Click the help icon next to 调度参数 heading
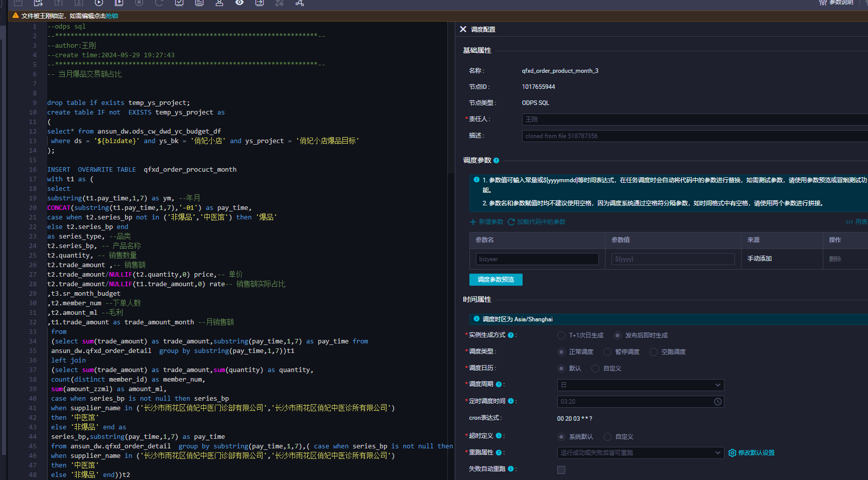The height and width of the screenshot is (480, 868). [496, 161]
